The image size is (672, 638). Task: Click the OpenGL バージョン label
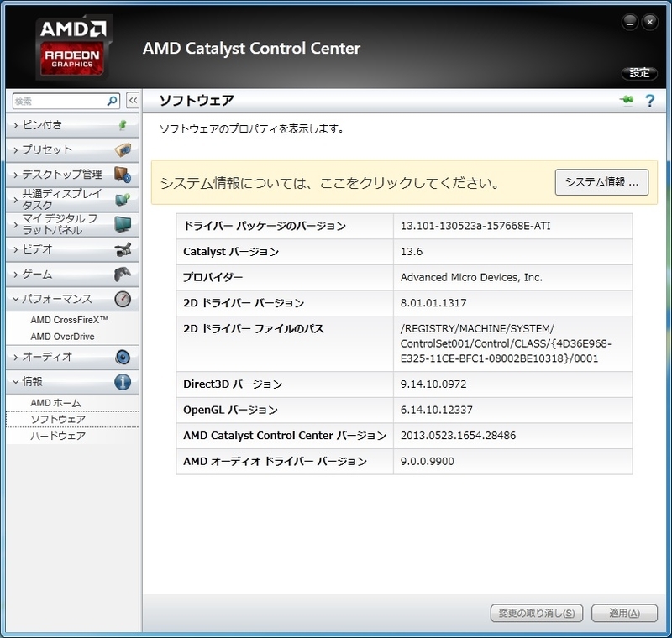click(230, 410)
